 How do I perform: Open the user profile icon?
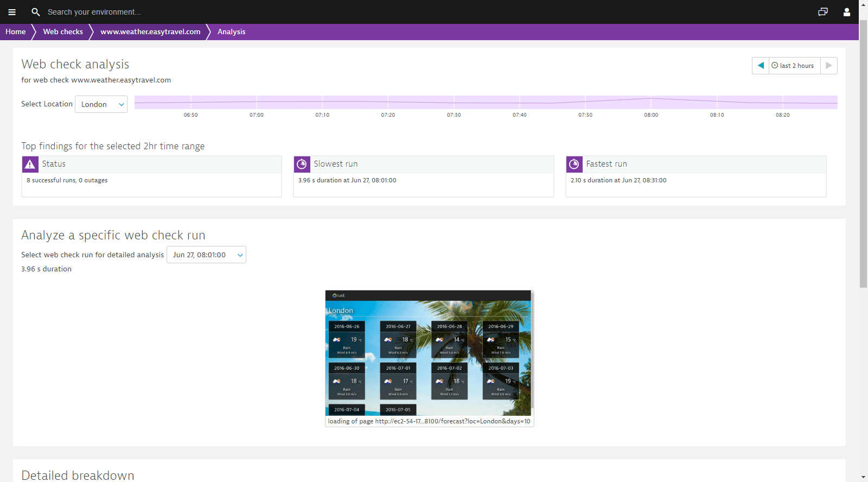847,12
